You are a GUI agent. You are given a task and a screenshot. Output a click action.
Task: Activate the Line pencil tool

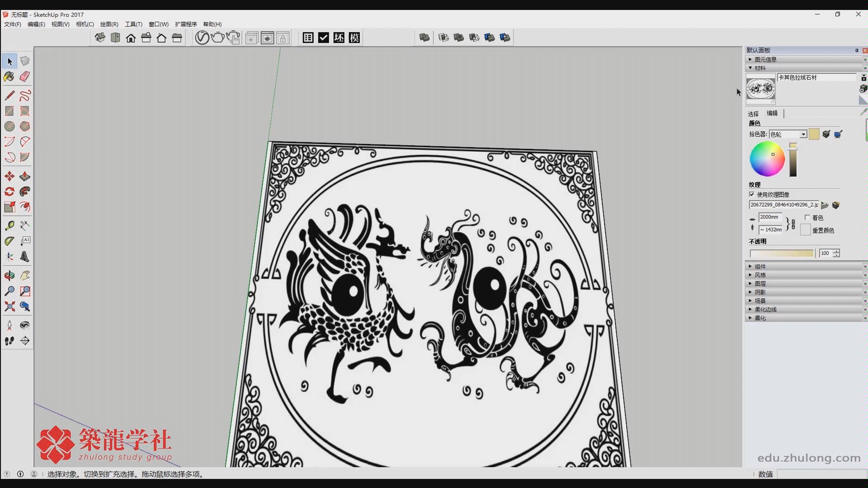[x=10, y=96]
